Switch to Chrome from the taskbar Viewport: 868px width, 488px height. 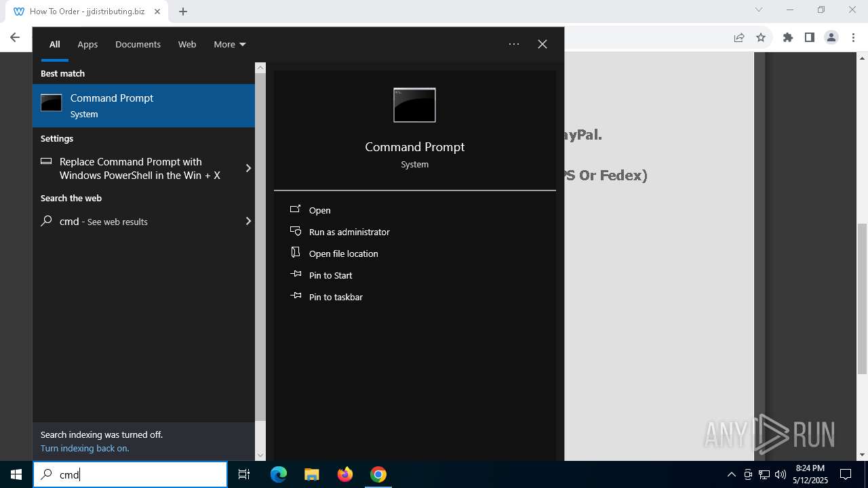378,474
